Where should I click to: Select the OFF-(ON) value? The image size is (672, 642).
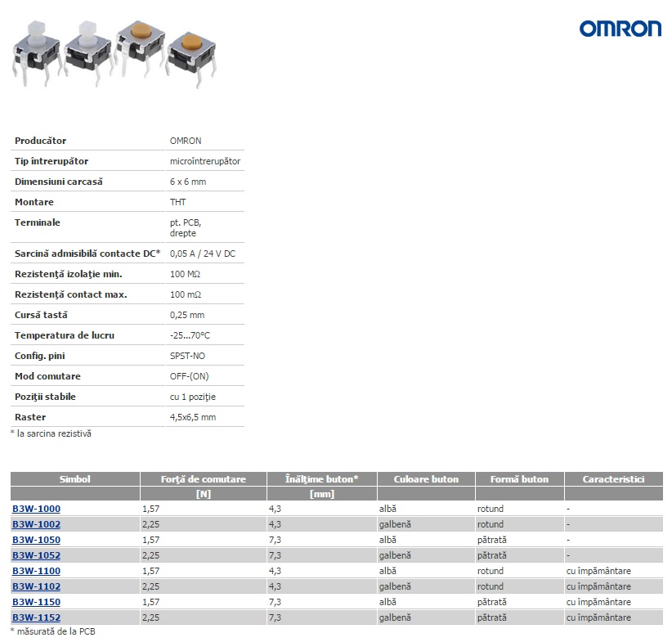point(189,376)
